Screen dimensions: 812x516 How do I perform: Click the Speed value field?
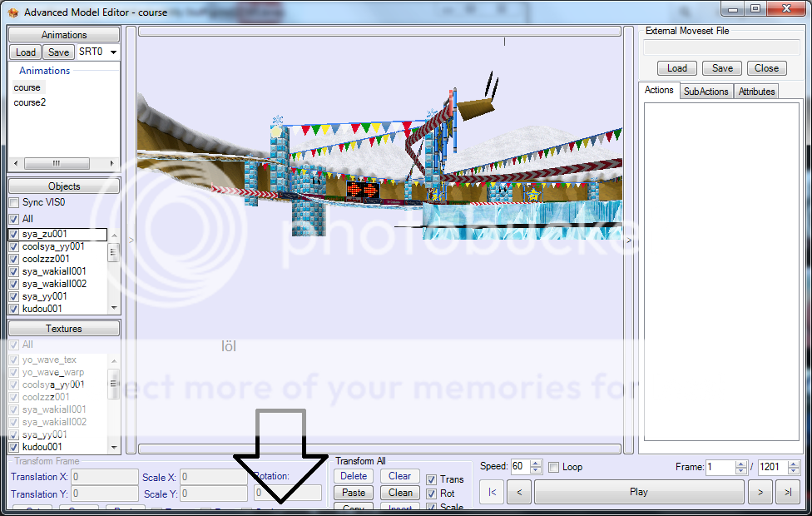521,466
